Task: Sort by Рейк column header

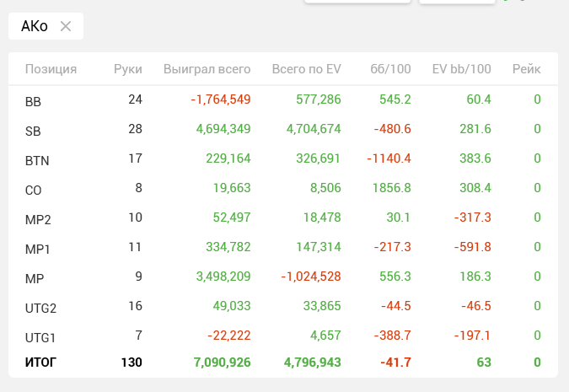Action: [x=526, y=69]
